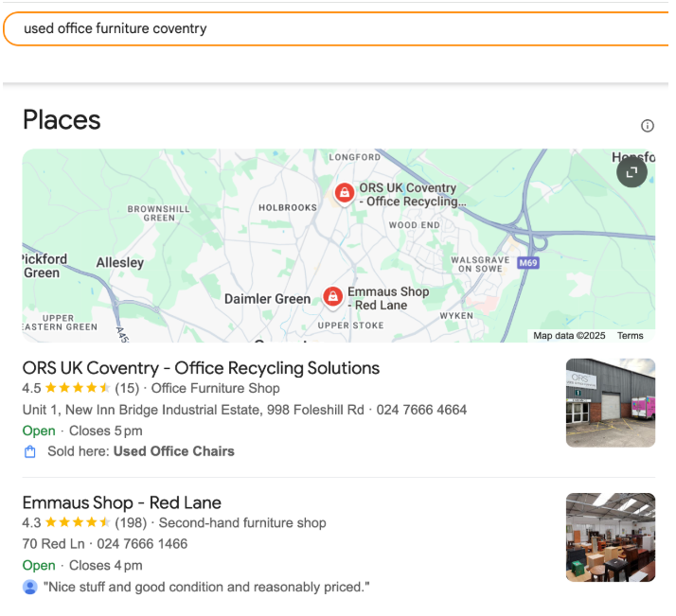The height and width of the screenshot is (616, 676).
Task: Click the HOLBROOKS label on the map
Action: (x=288, y=207)
